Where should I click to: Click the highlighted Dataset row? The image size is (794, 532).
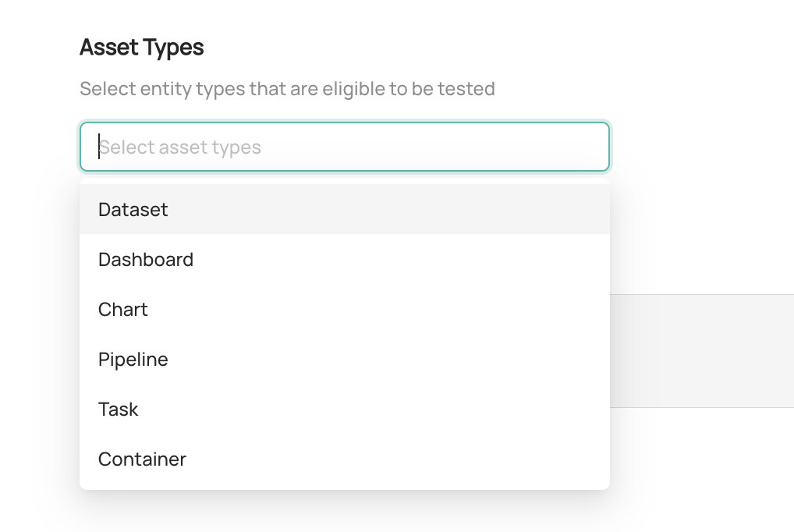[343, 210]
